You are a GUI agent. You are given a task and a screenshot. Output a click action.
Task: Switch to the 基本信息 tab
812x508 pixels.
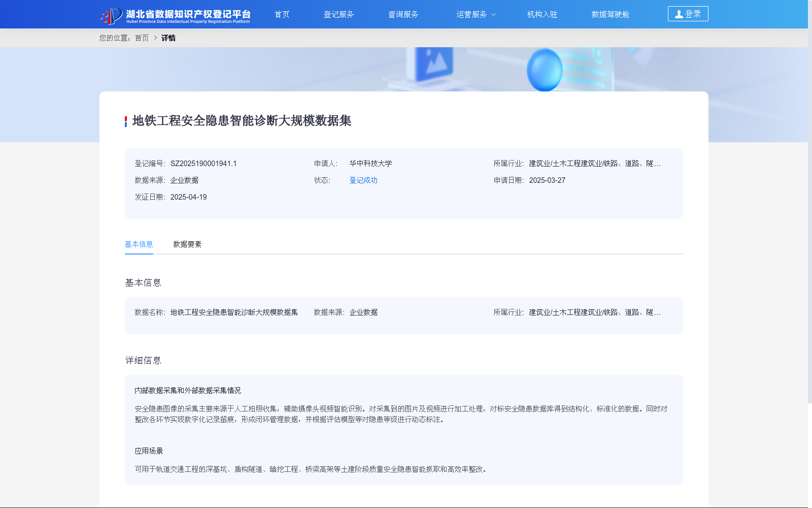139,244
